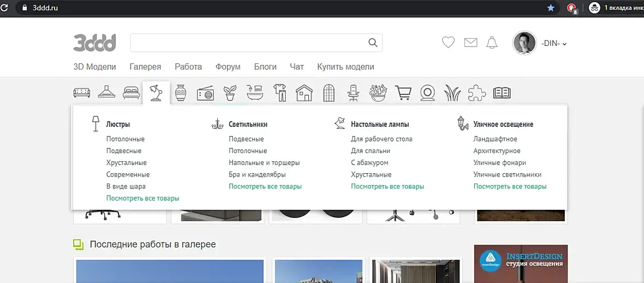Open the Блоги menu item
644x283 pixels.
265,67
